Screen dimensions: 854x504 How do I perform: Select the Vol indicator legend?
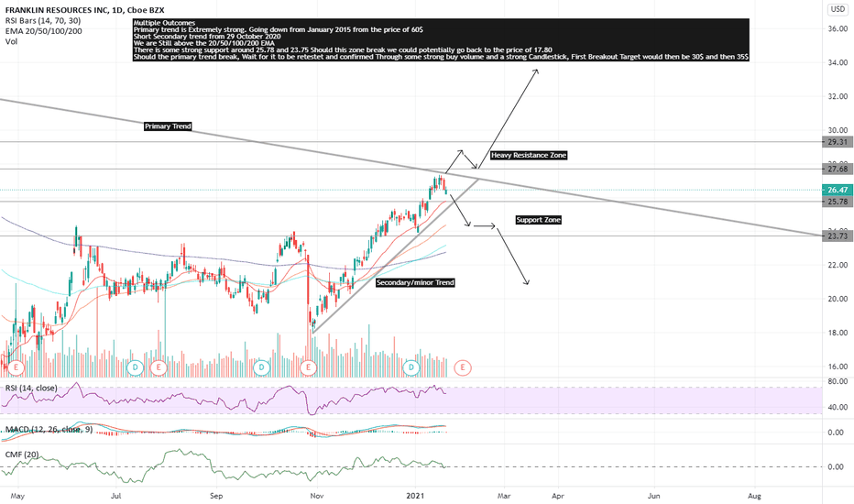(11, 41)
